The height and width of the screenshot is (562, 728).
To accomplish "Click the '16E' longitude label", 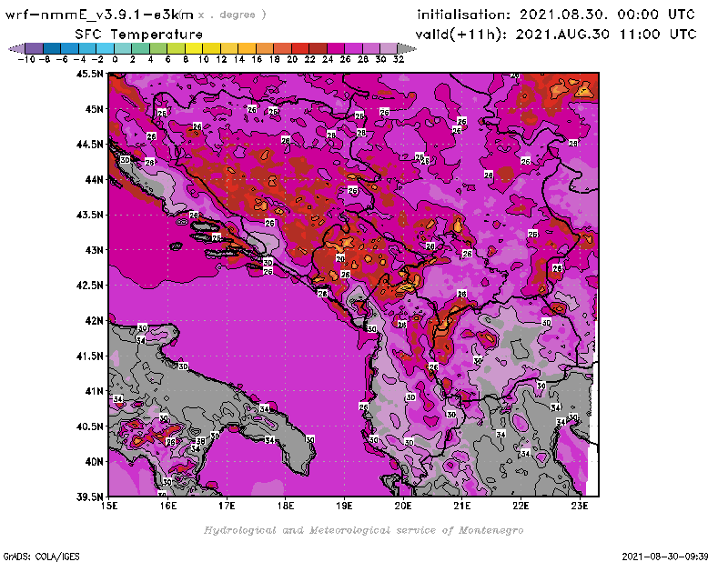I will (x=168, y=506).
